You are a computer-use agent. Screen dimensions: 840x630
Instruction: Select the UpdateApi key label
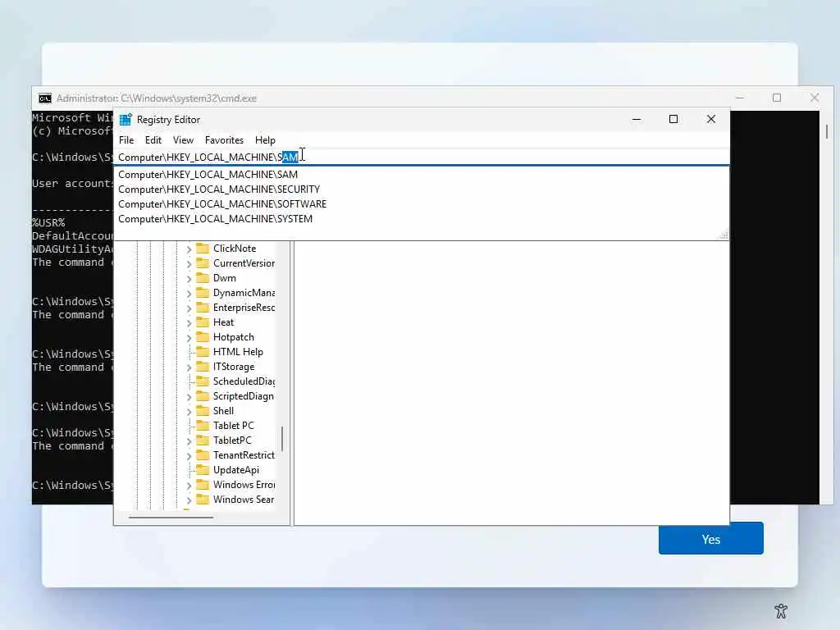[236, 470]
